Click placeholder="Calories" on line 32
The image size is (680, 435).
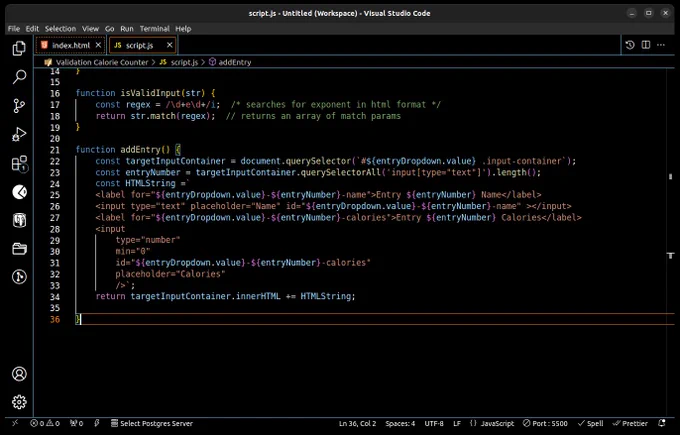[170, 274]
